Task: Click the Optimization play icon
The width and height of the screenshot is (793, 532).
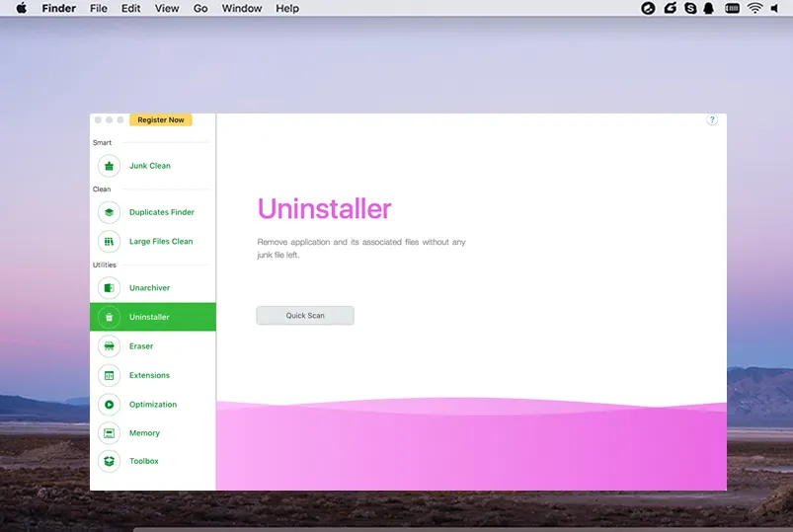Action: click(109, 405)
